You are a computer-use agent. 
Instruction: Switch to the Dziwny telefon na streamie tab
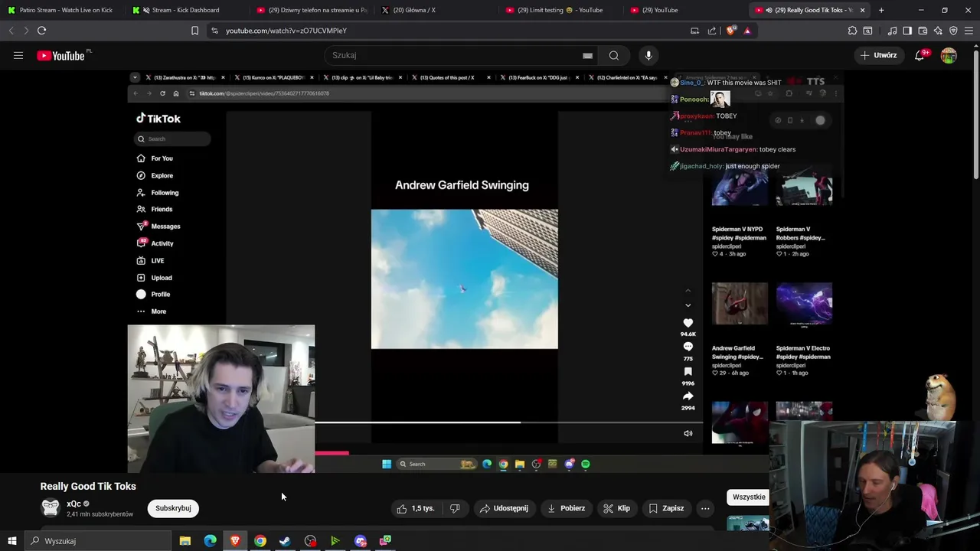(312, 10)
